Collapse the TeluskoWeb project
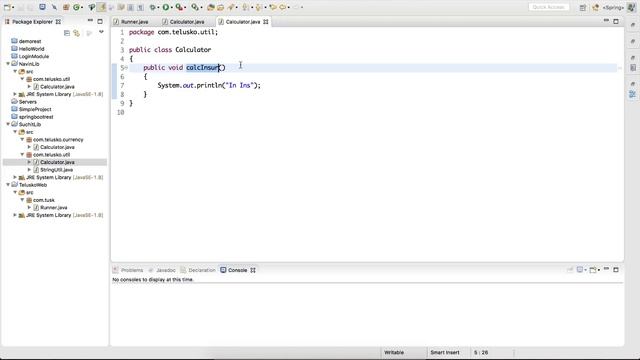 [8, 185]
